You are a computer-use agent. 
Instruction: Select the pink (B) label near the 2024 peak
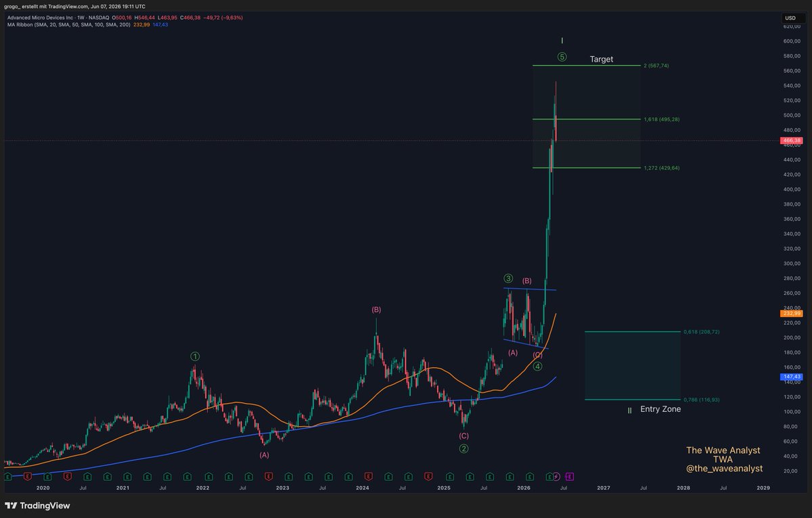tap(376, 310)
